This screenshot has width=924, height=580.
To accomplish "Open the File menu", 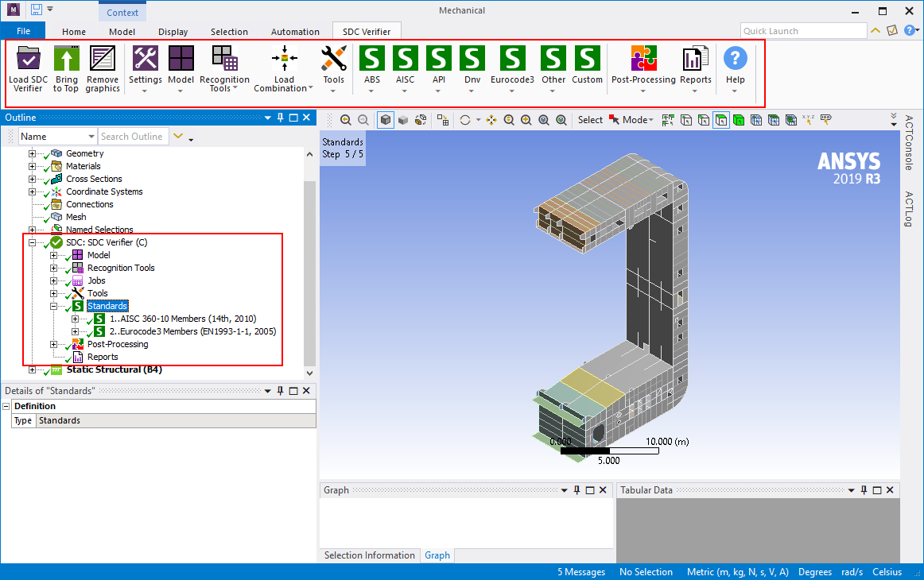I will [23, 31].
